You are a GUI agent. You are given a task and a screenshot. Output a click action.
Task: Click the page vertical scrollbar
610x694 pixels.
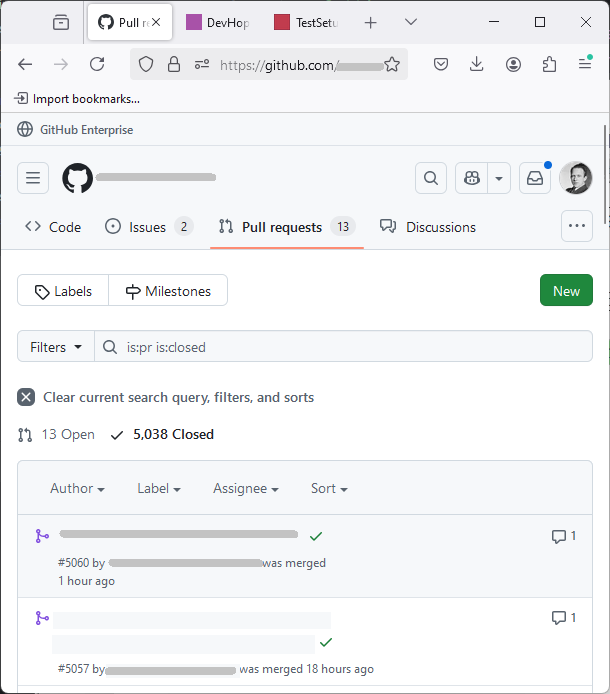[606, 175]
